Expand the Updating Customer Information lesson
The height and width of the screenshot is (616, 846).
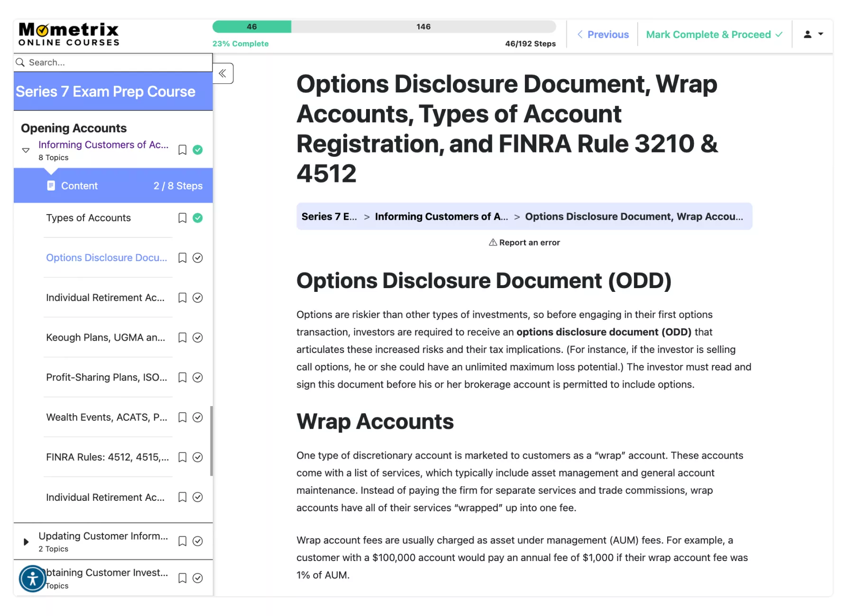click(26, 542)
